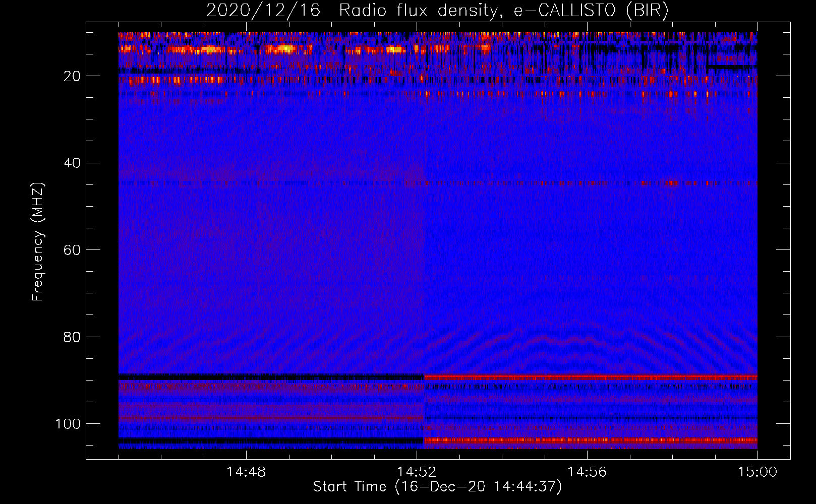Image resolution: width=816 pixels, height=504 pixels.
Task: Click the 'Frequency (MHZ)' axis label
Action: coord(38,241)
